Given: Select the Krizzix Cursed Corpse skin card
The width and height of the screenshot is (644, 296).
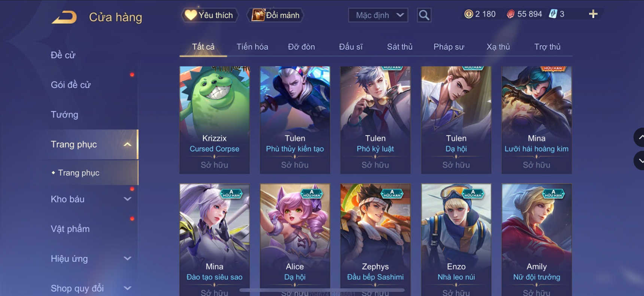Looking at the screenshot, I should [215, 120].
